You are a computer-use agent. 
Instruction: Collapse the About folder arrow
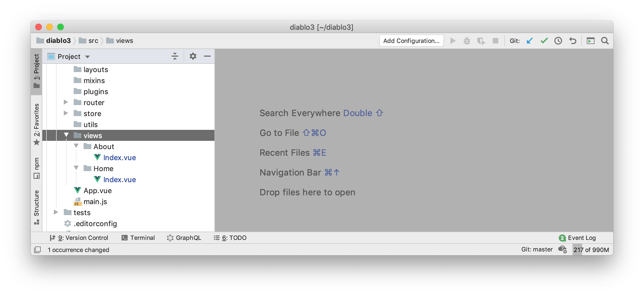pos(76,146)
